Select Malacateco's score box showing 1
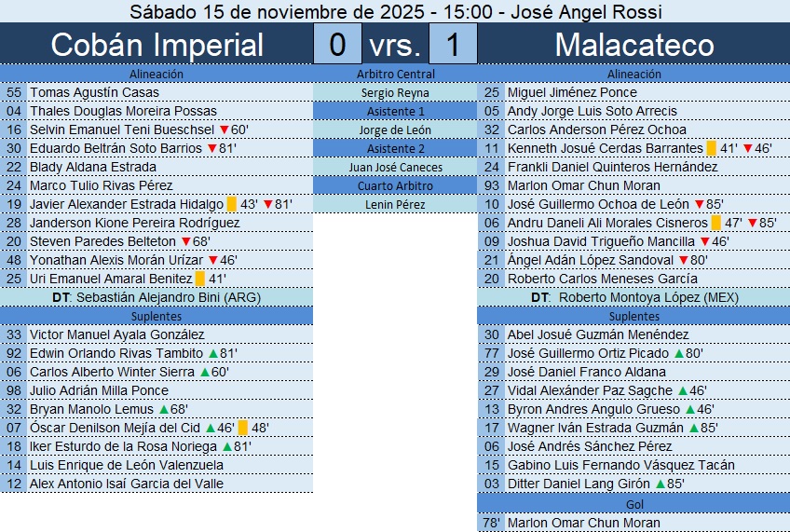 coord(453,45)
